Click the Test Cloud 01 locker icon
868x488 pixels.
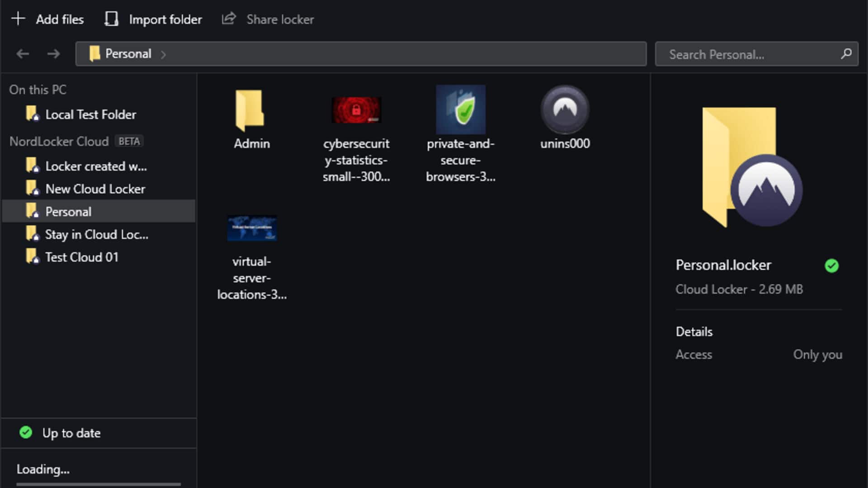click(33, 256)
